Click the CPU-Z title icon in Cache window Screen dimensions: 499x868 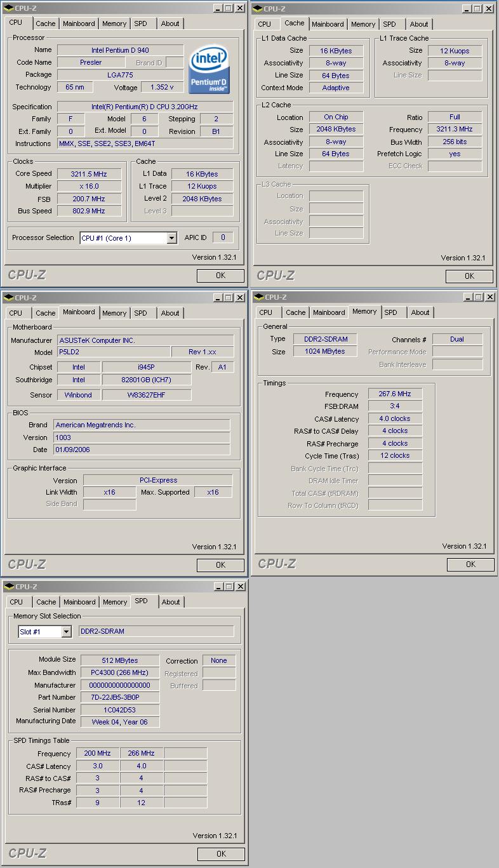coord(258,8)
